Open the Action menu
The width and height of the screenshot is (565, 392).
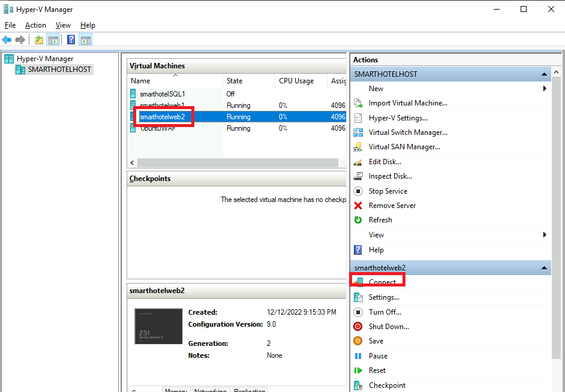pos(35,25)
